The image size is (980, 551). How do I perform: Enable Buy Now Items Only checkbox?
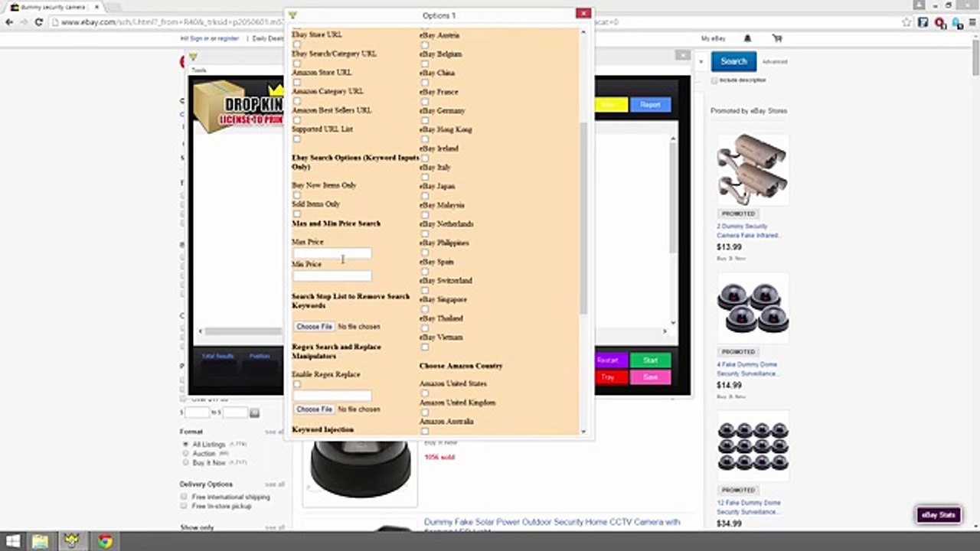click(297, 195)
